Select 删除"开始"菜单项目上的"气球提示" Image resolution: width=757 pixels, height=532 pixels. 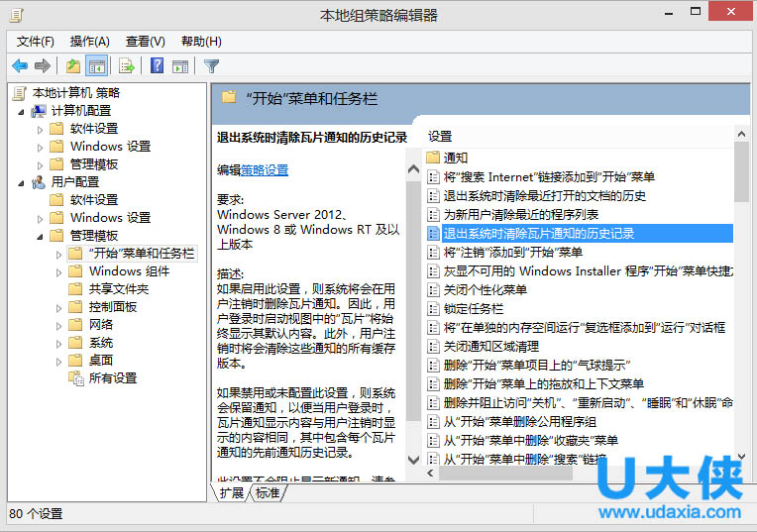tap(537, 365)
